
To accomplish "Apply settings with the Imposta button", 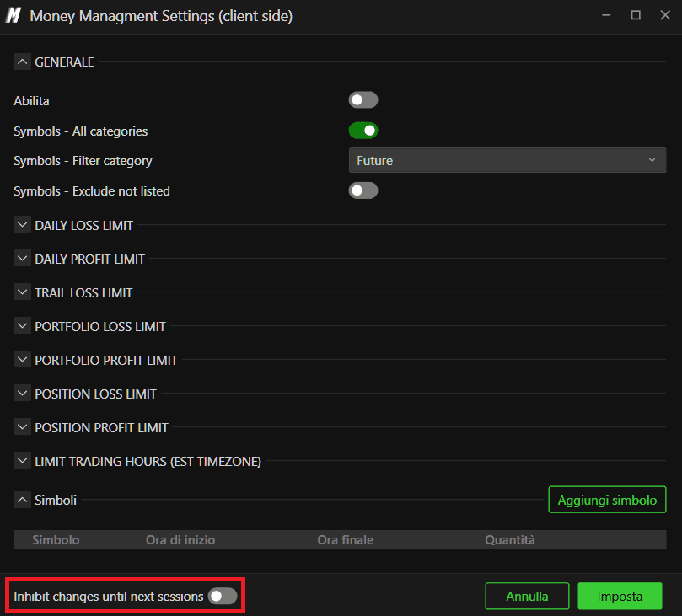I will (x=620, y=596).
